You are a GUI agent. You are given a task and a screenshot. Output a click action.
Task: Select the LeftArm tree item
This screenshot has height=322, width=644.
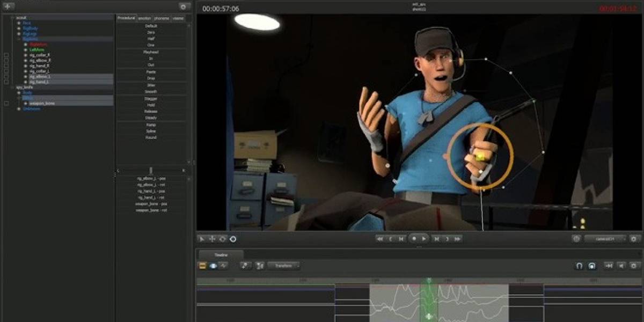pos(37,49)
